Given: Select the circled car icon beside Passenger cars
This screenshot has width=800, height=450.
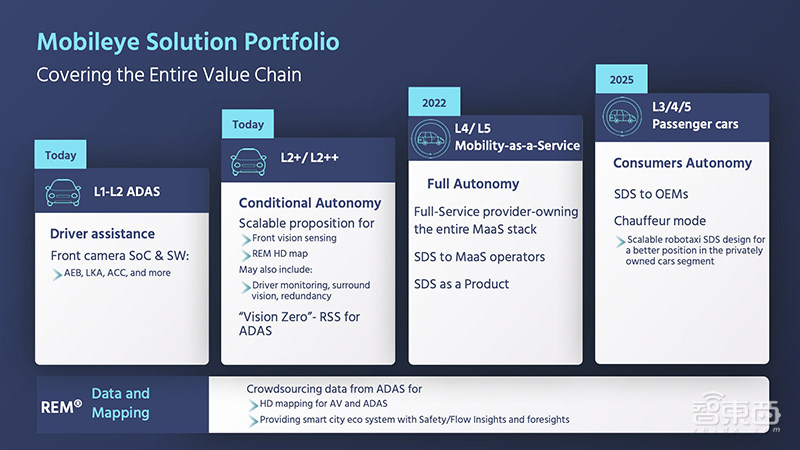Looking at the screenshot, I should pos(619,117).
